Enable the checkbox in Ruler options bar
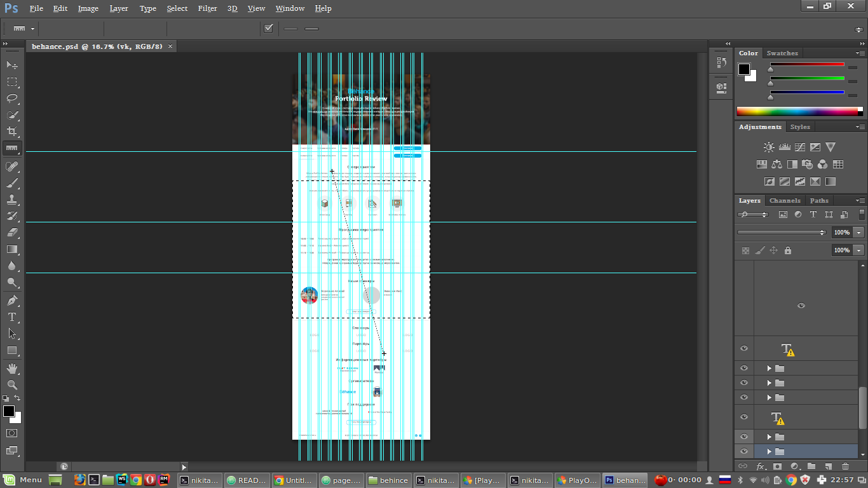This screenshot has width=868, height=488. (268, 29)
